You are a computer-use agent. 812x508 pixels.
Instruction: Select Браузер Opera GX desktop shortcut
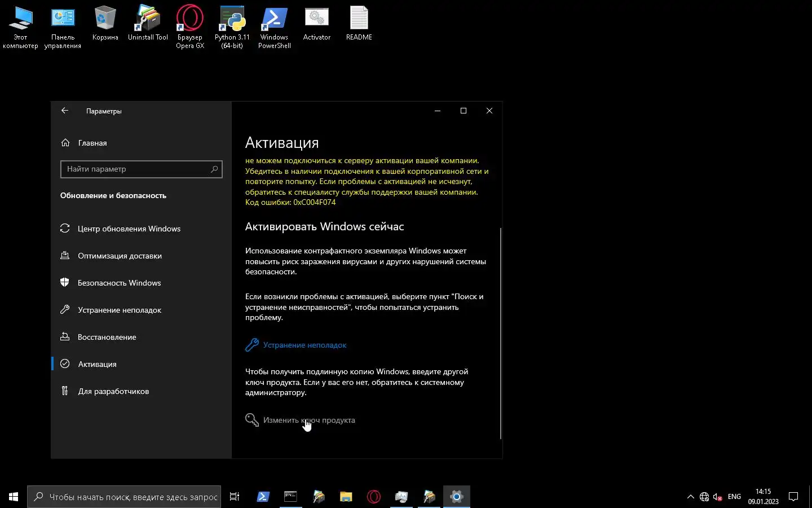point(190,28)
